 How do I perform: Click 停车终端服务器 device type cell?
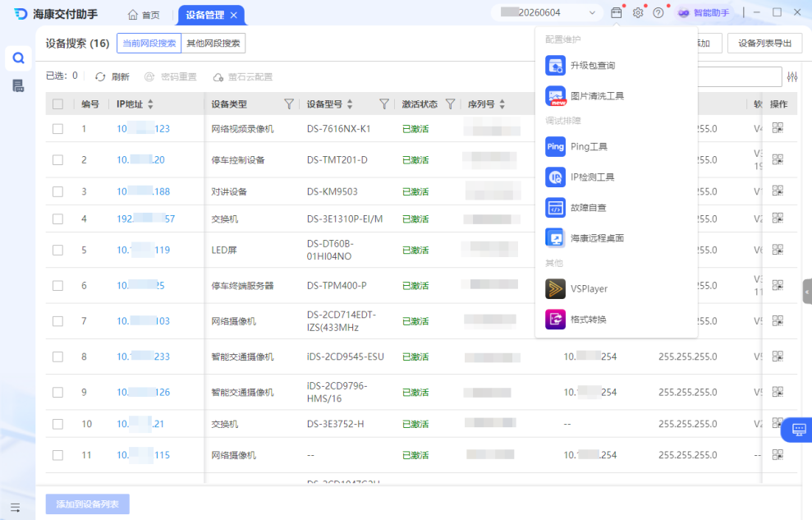click(x=242, y=286)
